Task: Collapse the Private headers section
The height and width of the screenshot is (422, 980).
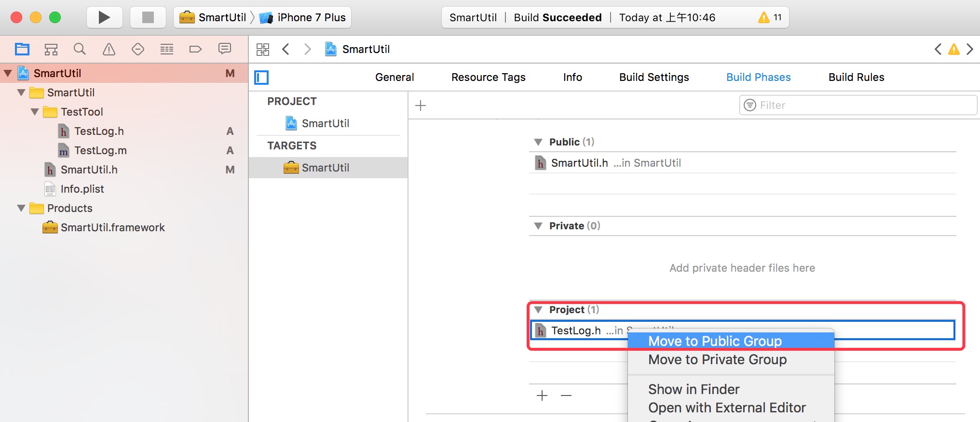Action: point(538,226)
